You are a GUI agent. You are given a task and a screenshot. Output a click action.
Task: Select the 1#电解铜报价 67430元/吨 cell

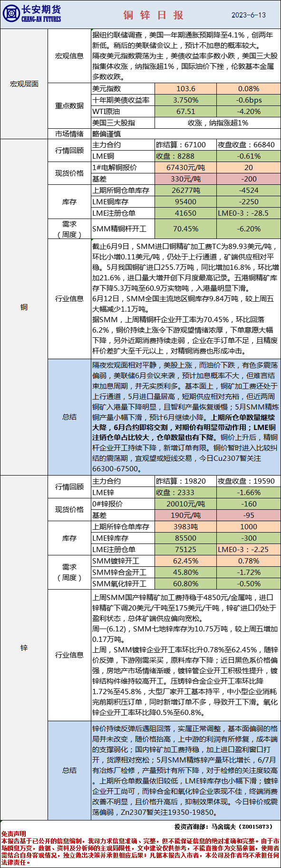click(185, 168)
